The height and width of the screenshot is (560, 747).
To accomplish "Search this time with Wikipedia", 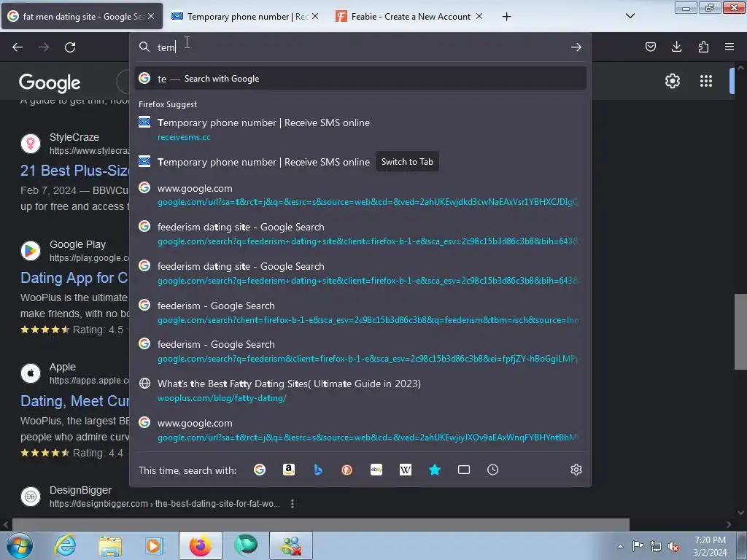I will pos(406,470).
